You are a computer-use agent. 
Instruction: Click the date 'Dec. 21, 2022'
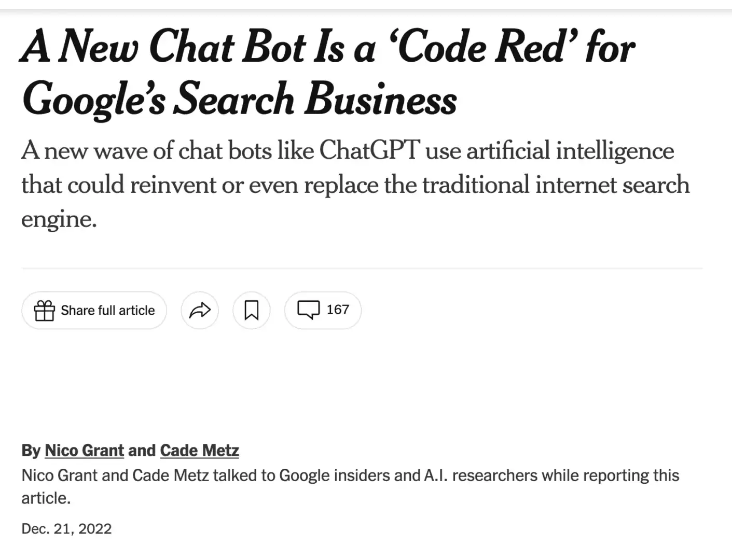tap(66, 528)
